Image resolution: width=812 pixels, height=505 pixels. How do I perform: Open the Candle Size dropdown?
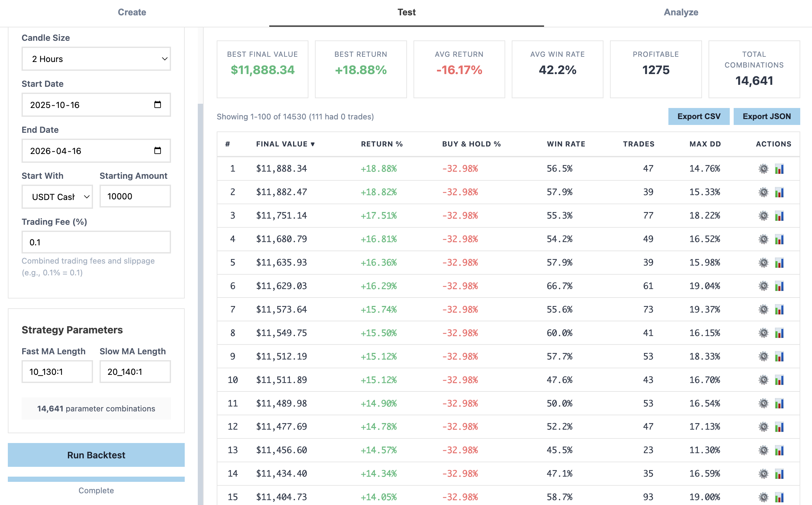point(96,59)
